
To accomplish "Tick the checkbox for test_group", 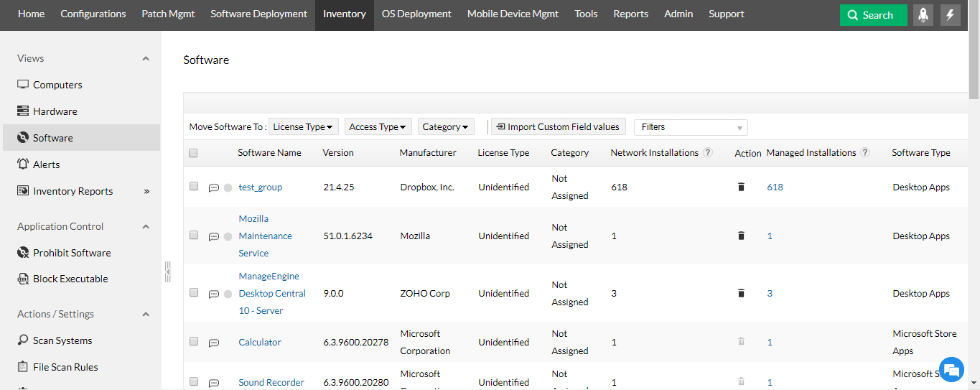I will [194, 186].
